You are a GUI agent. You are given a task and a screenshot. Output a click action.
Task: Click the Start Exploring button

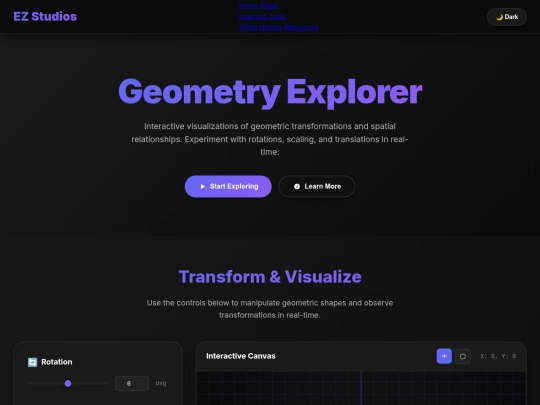pyautogui.click(x=228, y=186)
